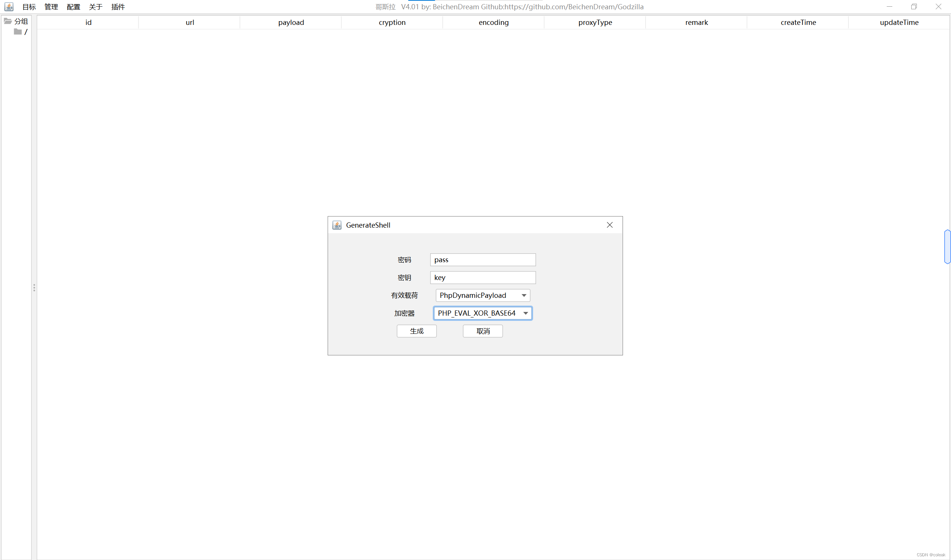Screen dimensions: 951x560
Task: Open the 目标 menu
Action: point(29,7)
